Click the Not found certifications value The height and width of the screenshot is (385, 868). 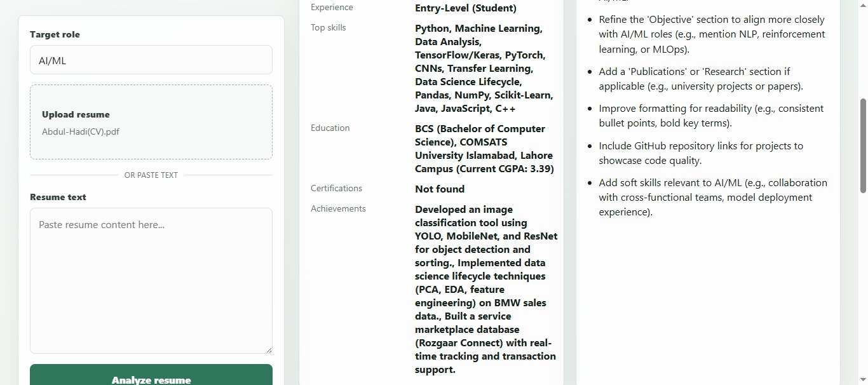[x=440, y=189]
